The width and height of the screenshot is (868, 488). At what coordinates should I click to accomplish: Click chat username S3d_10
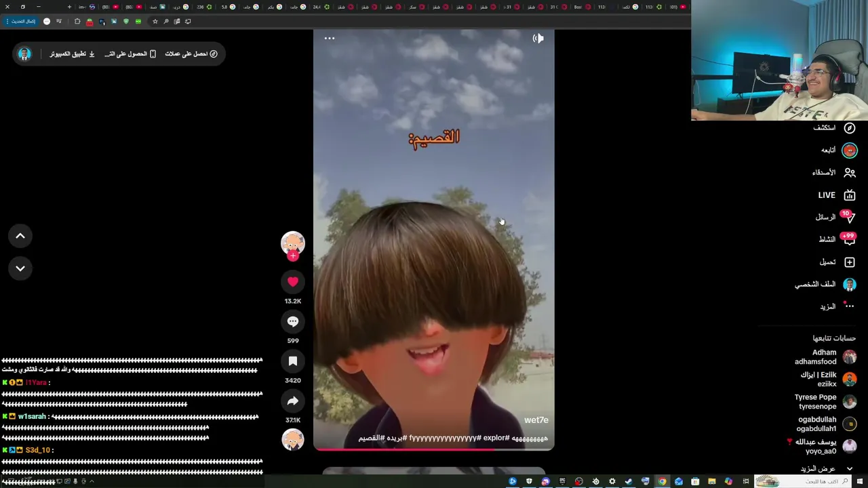tap(38, 450)
